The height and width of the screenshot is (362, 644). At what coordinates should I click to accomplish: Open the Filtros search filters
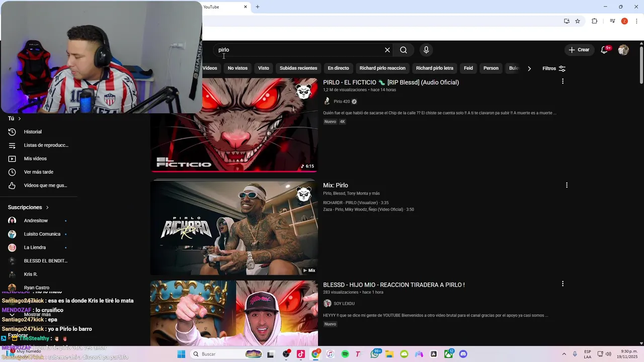(554, 68)
